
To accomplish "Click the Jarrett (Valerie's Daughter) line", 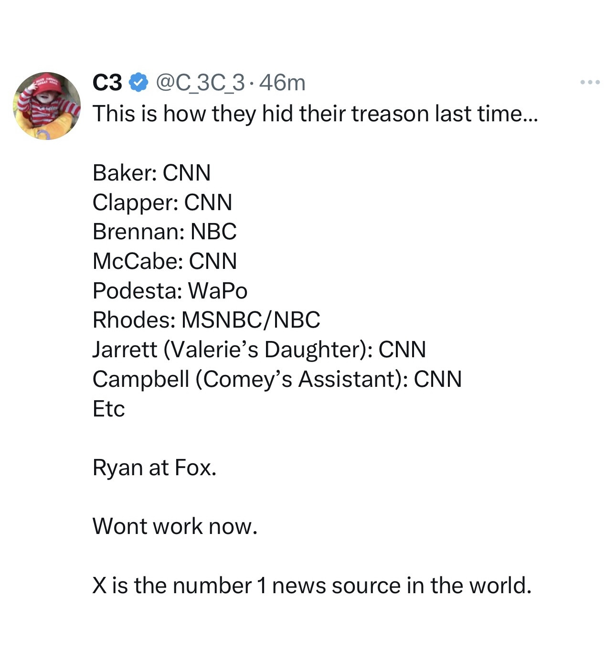I will point(259,350).
